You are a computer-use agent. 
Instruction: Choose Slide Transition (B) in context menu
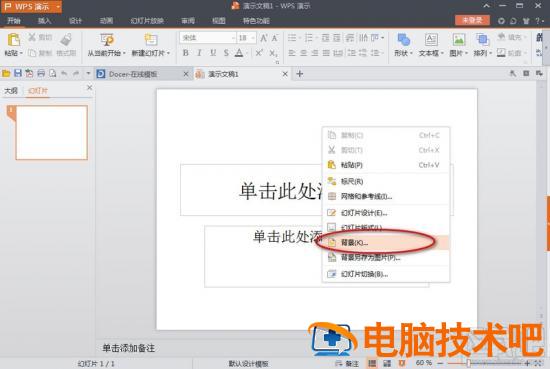[x=386, y=274]
